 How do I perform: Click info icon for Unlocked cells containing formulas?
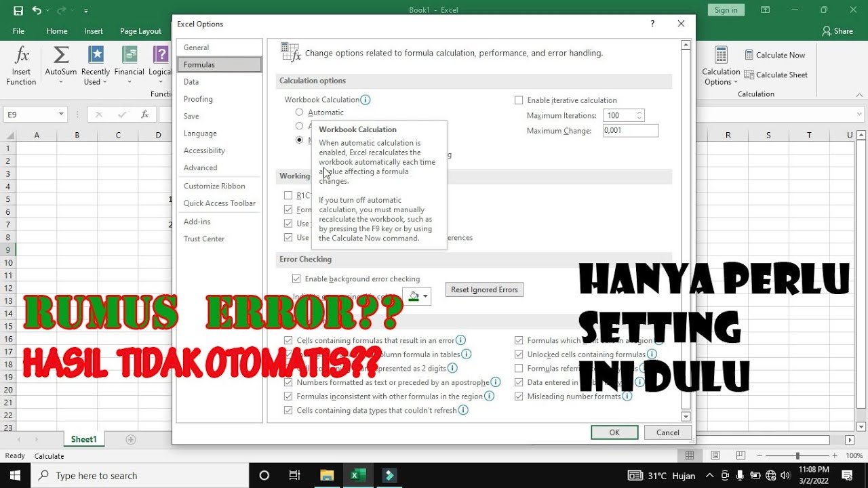(x=652, y=354)
